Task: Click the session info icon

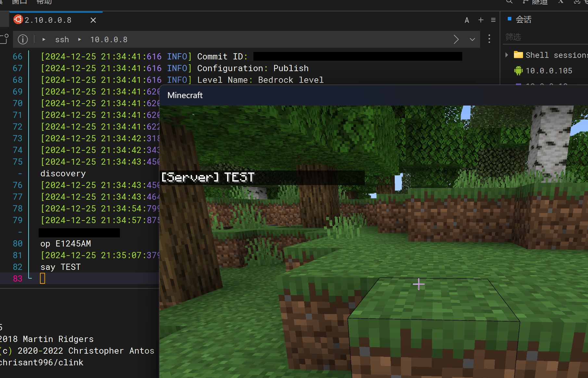Action: [x=23, y=39]
